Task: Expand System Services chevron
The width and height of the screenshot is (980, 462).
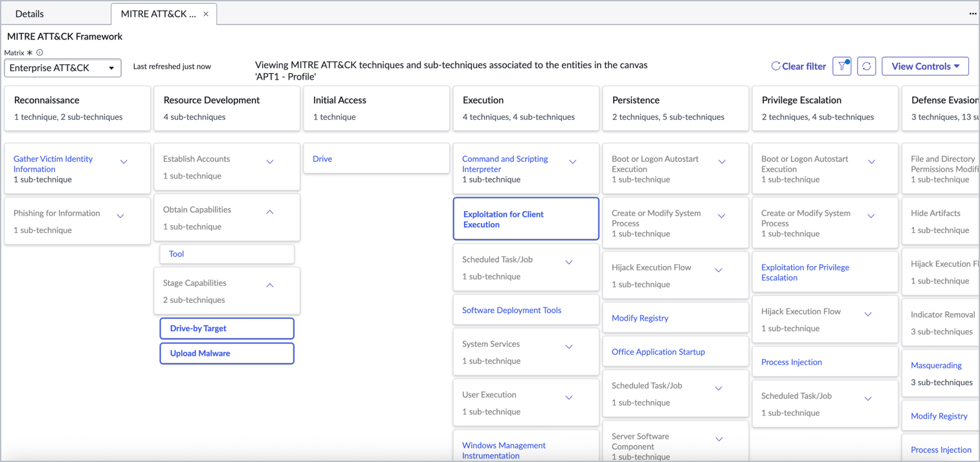Action: 569,347
